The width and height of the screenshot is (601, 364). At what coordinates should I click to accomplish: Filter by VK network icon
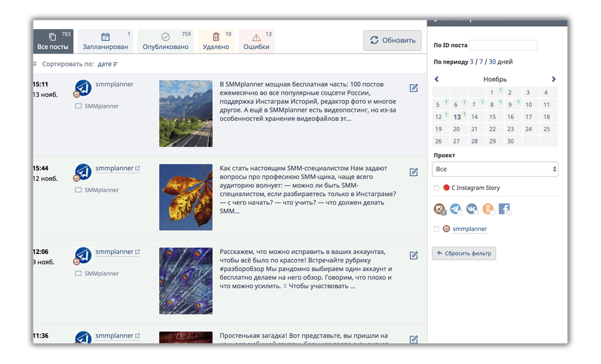tap(472, 209)
